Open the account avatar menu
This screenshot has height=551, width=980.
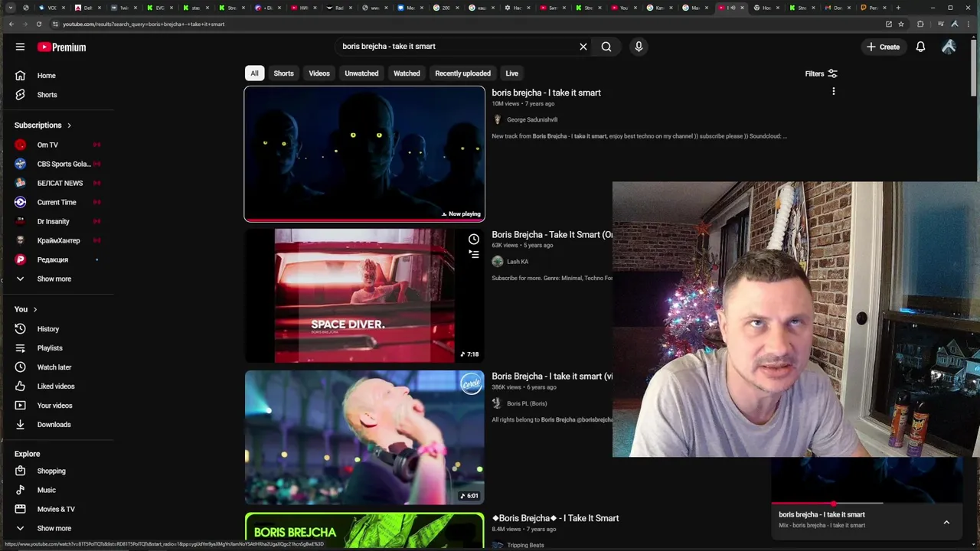pos(949,47)
